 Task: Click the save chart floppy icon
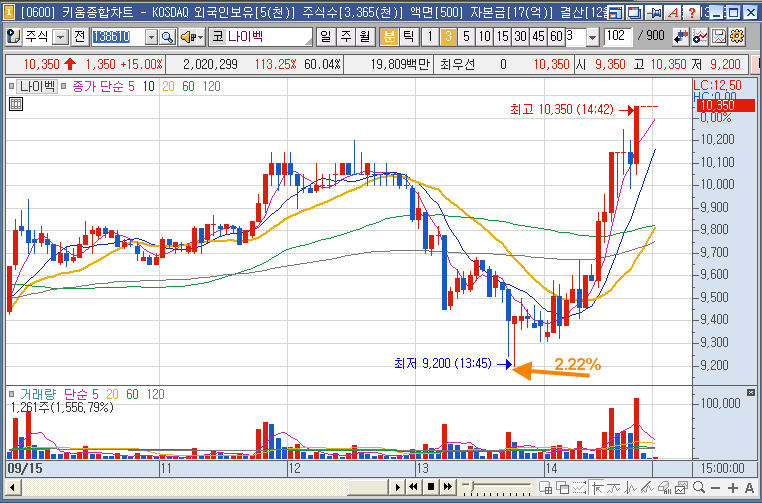click(x=719, y=36)
